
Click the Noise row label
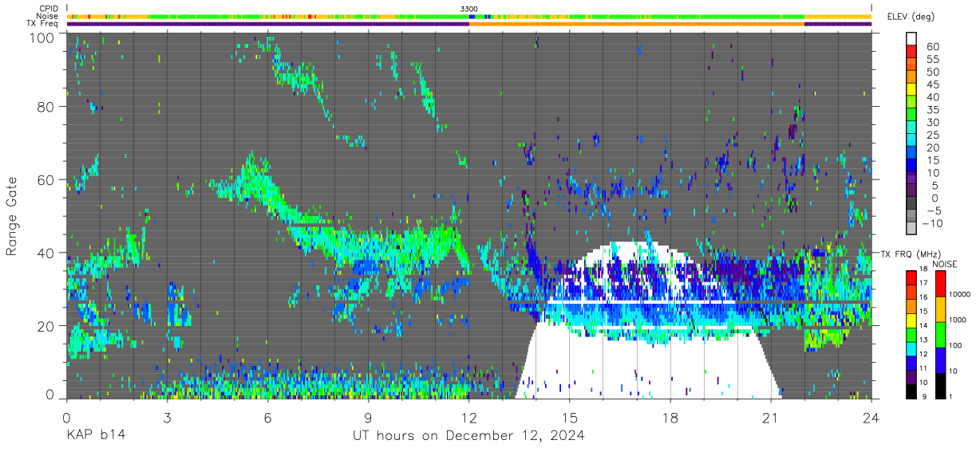tap(47, 16)
